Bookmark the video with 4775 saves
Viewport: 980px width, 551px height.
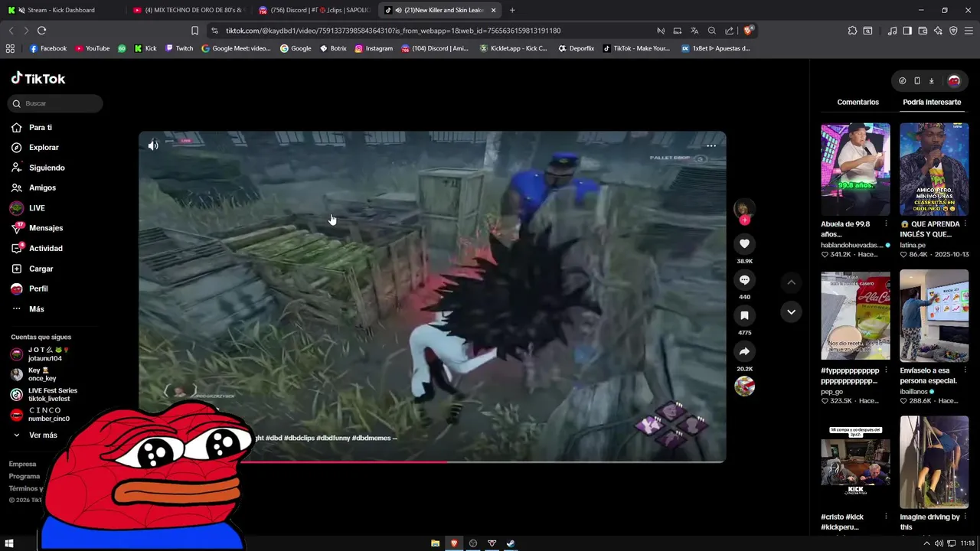(x=744, y=315)
